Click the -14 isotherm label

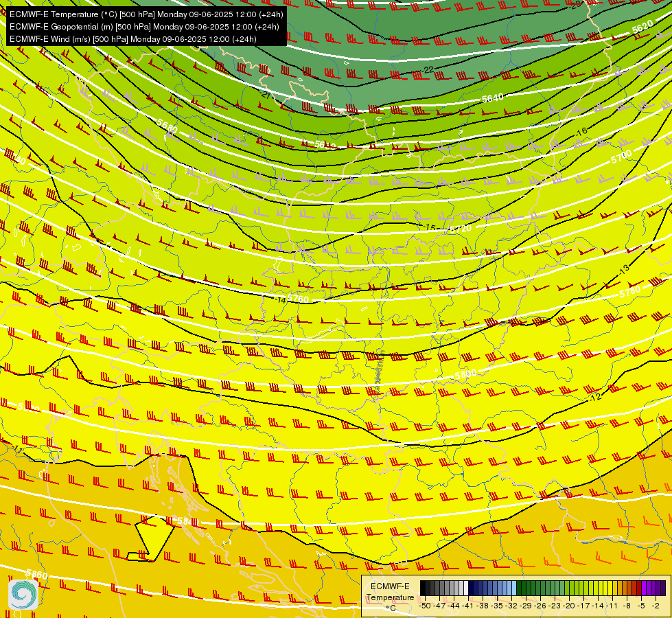[281, 300]
